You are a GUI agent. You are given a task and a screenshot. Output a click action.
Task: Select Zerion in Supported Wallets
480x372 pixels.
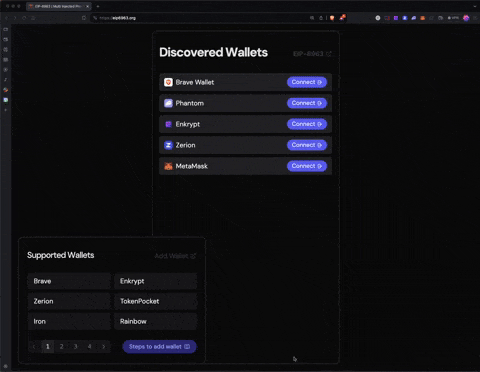(69, 301)
